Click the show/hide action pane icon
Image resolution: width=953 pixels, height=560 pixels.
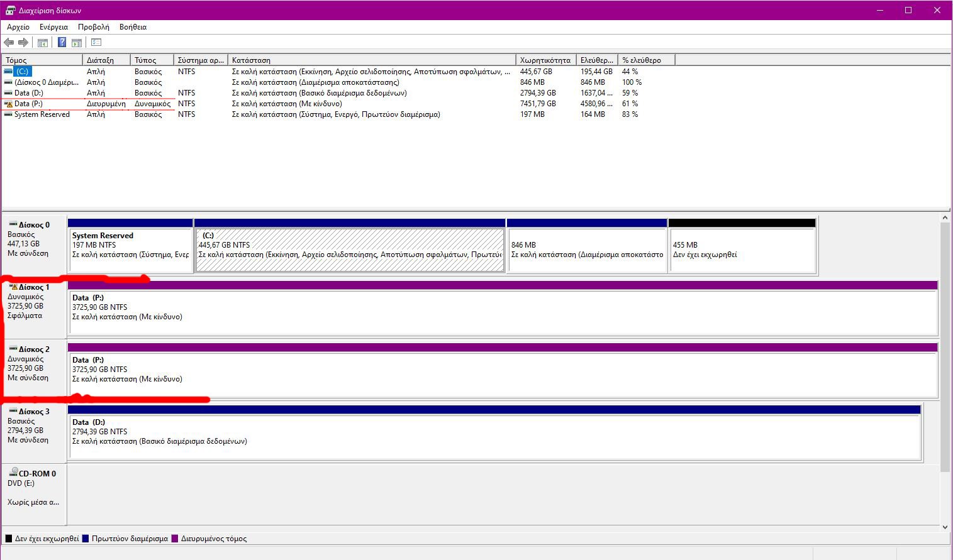(x=77, y=43)
